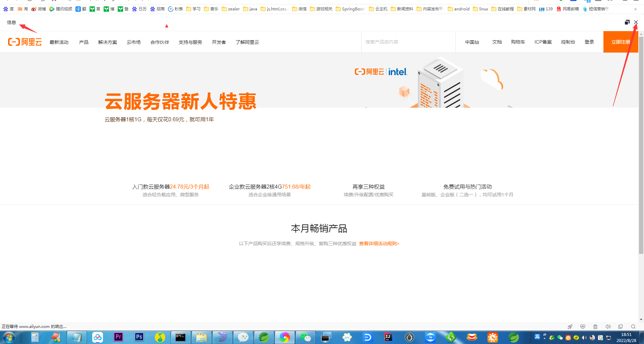
Task: Expand the java bookmark folder
Action: tap(250, 9)
